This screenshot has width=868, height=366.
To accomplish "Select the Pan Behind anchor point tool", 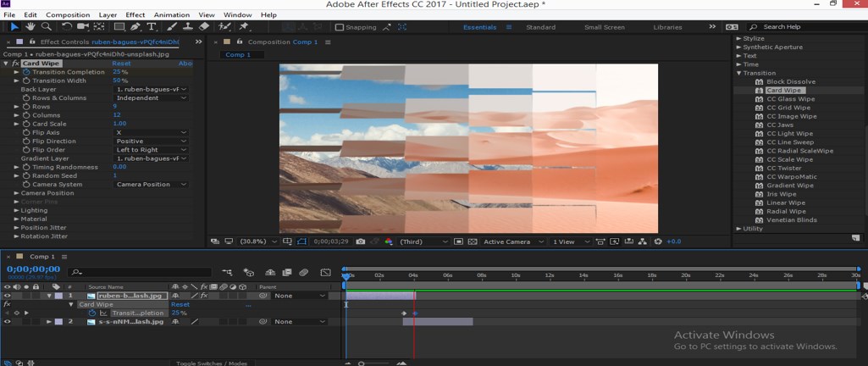I will [99, 26].
